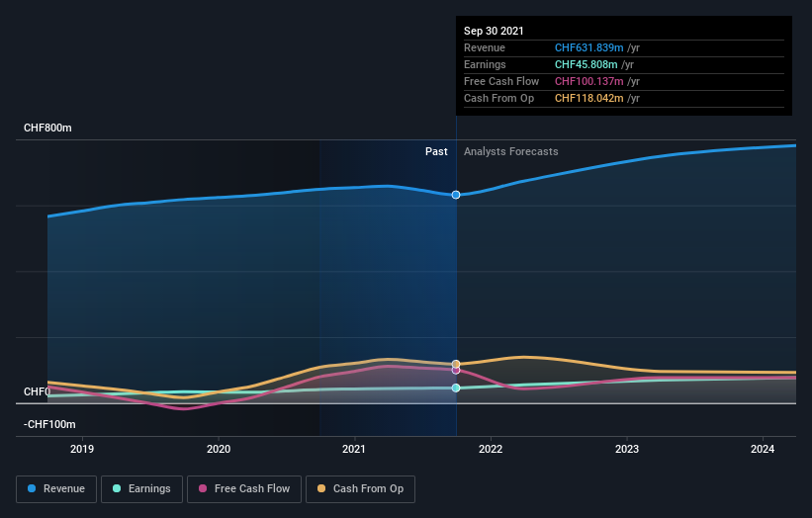
Task: Click the CHF631.839m revenue value
Action: (588, 47)
